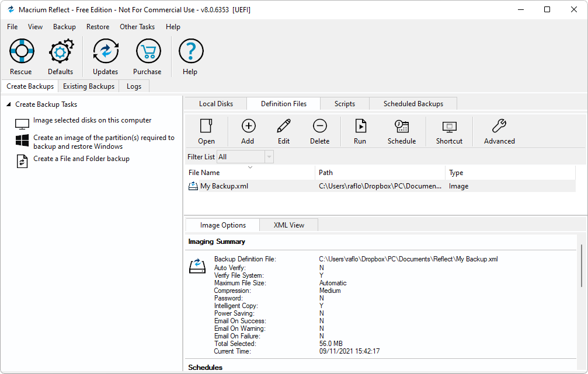Viewport: 588px width, 374px height.
Task: Open the Defaults settings
Action: (60, 55)
